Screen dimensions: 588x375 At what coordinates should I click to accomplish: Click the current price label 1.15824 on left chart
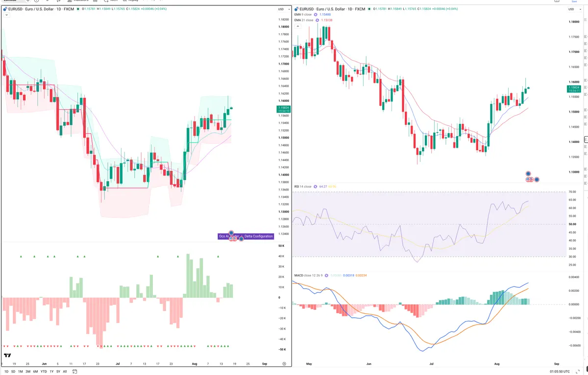283,109
